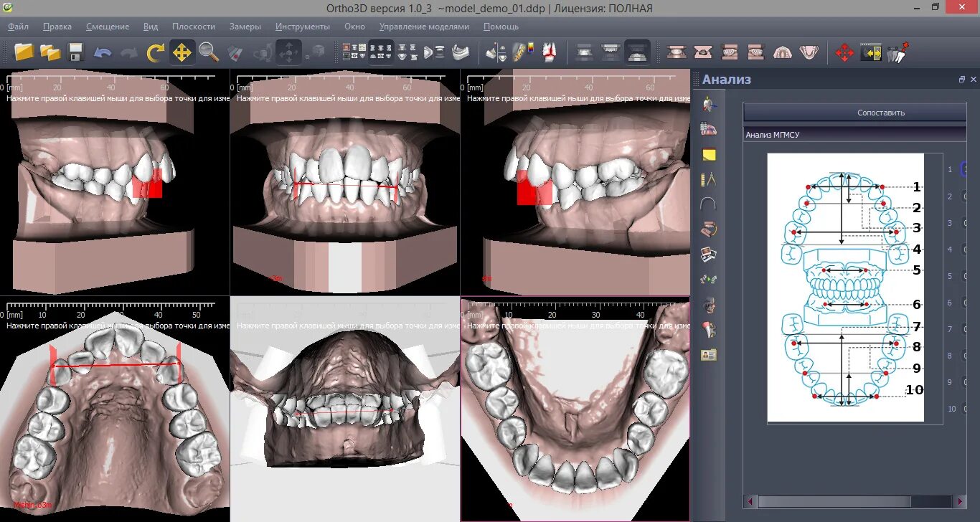Select the magnifier zoom tool
Viewport: 980px width, 522px height.
click(208, 52)
